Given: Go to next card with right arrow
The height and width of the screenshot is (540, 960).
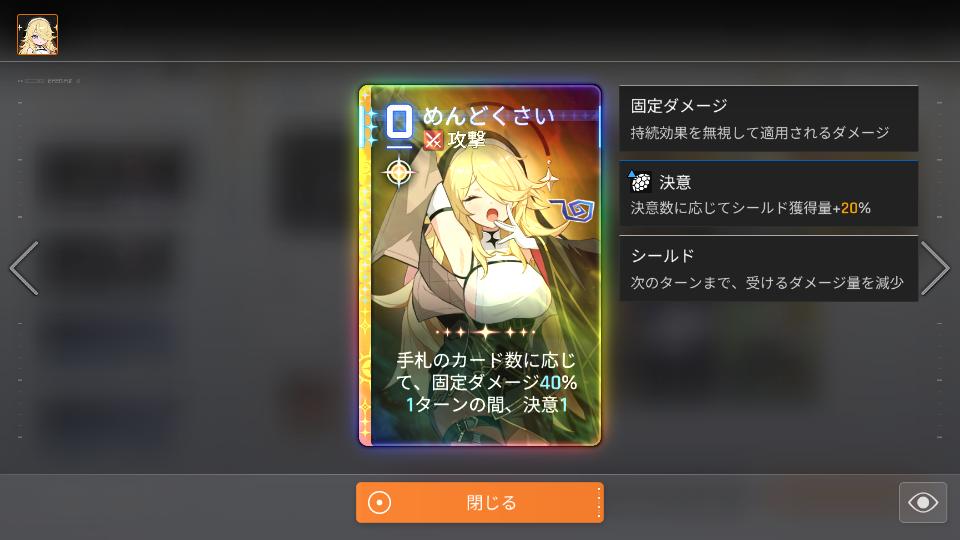Looking at the screenshot, I should (935, 268).
